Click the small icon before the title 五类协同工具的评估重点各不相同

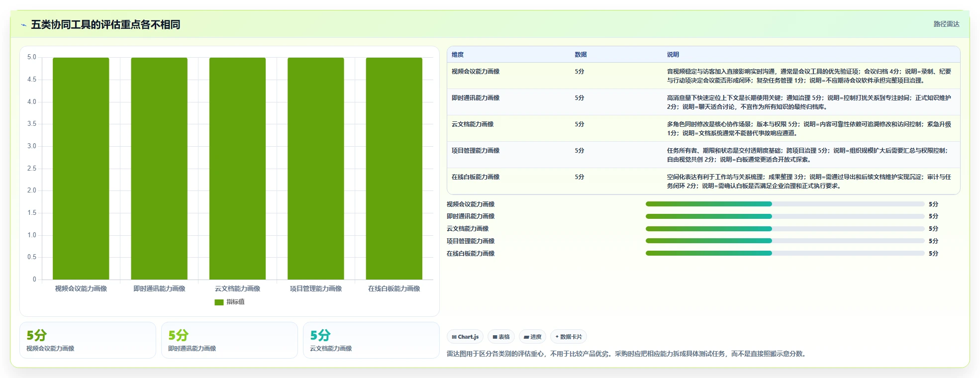coord(23,25)
